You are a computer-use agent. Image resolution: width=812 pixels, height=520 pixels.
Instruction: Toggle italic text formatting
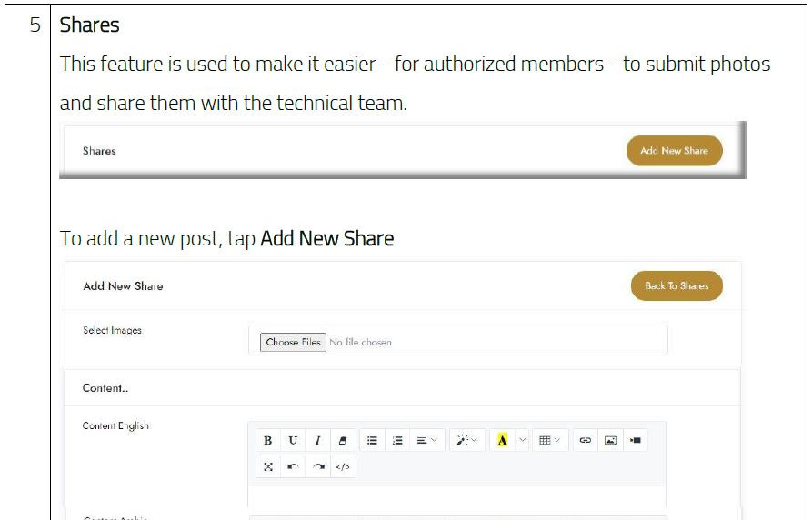coord(317,440)
